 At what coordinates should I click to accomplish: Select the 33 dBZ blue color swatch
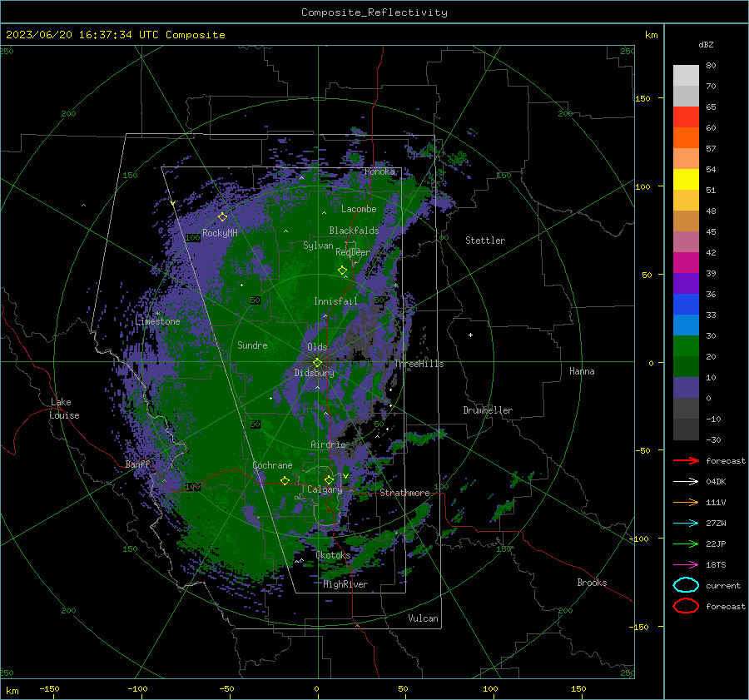[x=686, y=325]
